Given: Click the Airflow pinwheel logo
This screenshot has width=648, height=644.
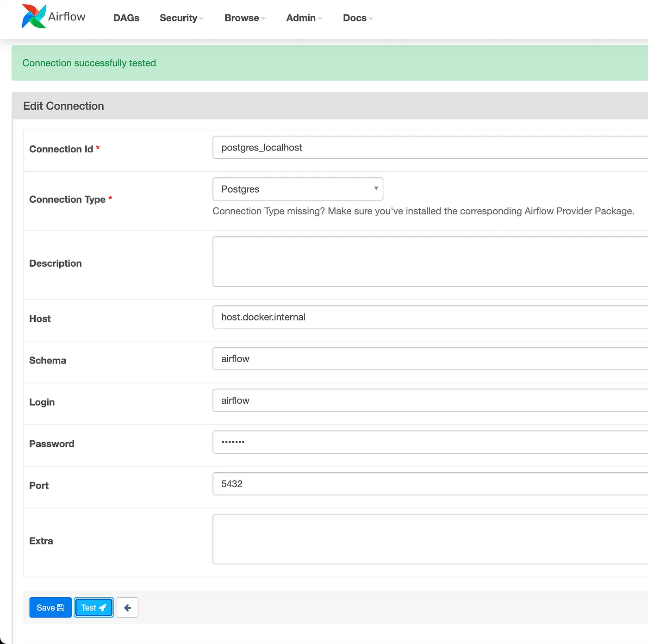Looking at the screenshot, I should tap(34, 17).
